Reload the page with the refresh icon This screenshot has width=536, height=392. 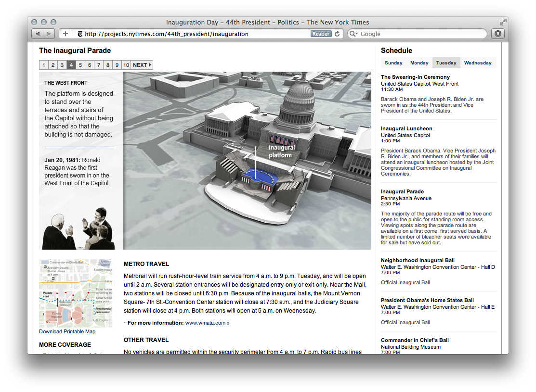338,34
